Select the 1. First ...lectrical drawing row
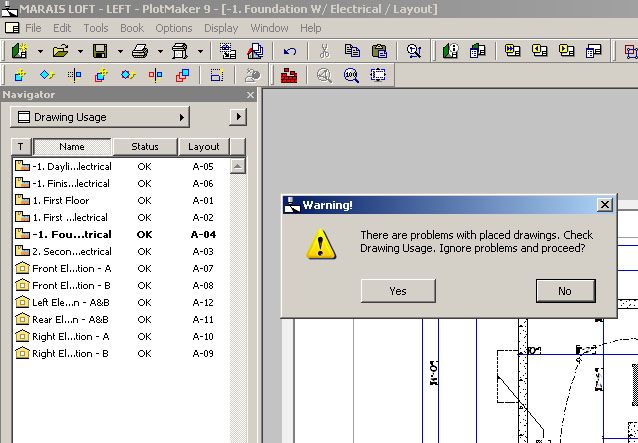The width and height of the screenshot is (638, 443). coord(121,218)
